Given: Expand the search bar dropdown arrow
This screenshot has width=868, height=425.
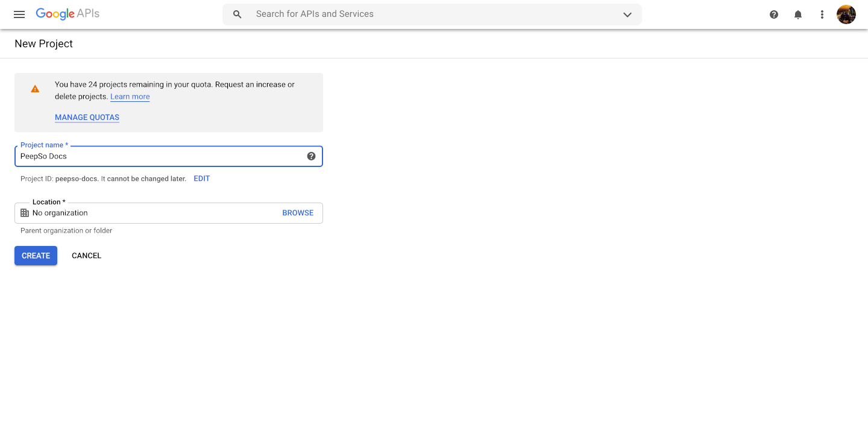Looking at the screenshot, I should pos(627,14).
